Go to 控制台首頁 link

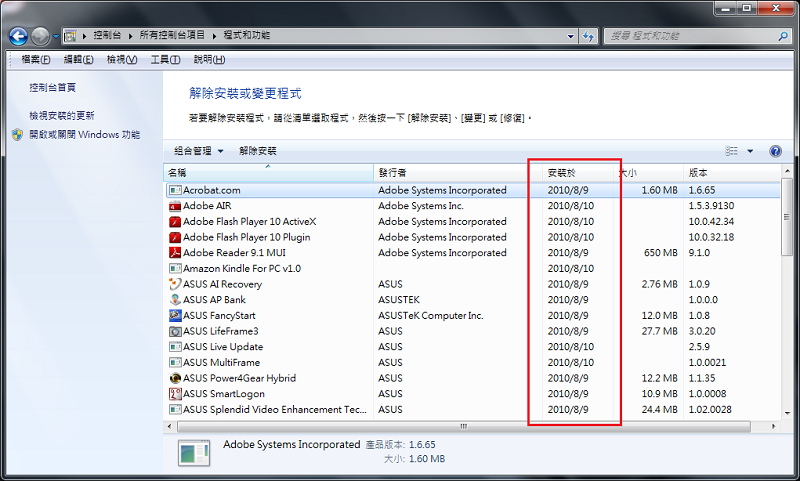tap(53, 88)
